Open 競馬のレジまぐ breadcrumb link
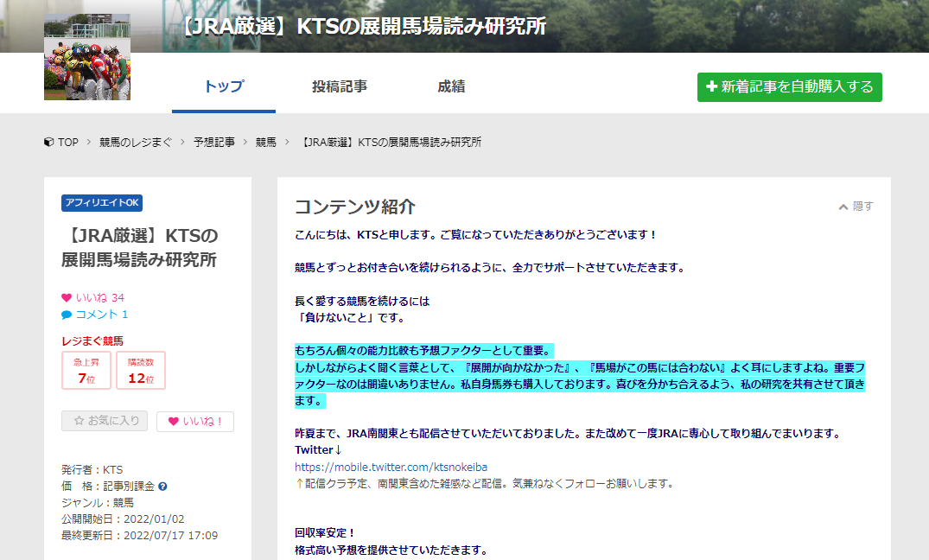The height and width of the screenshot is (560, 929). (x=136, y=143)
